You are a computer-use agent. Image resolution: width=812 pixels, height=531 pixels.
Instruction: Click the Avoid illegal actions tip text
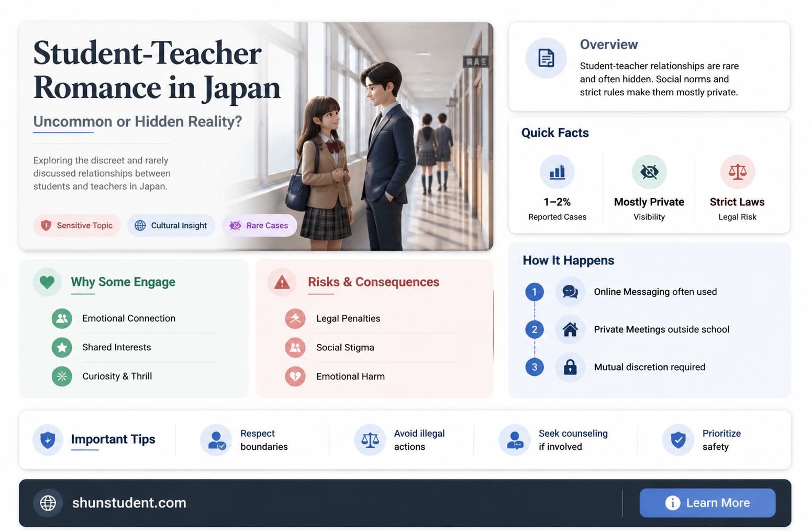(x=419, y=440)
